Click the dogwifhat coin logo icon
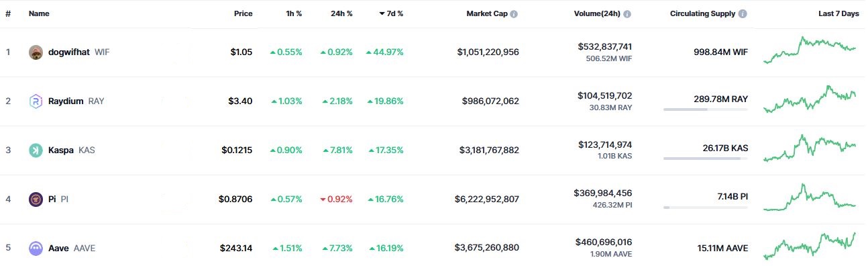Screen dimensions: 868x266 pyautogui.click(x=36, y=52)
